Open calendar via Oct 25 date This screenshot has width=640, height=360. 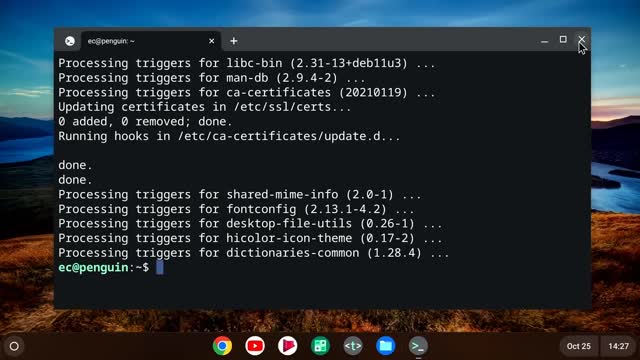(578, 346)
